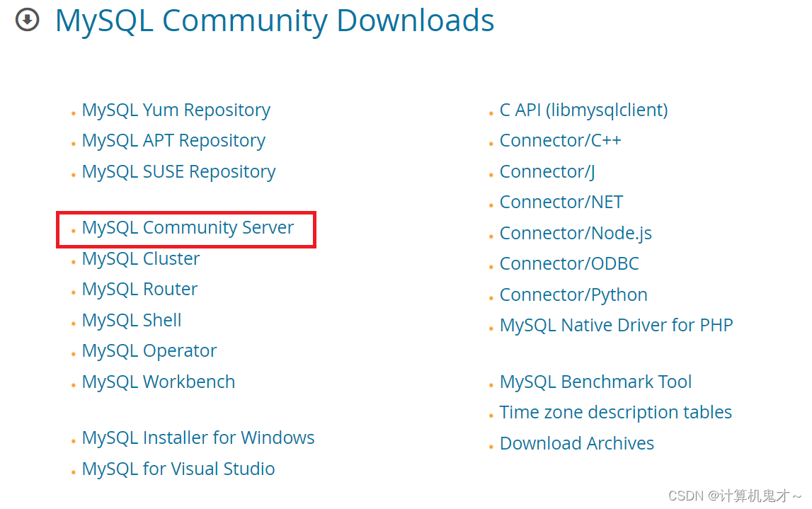Open C API (libmysqlclient) link

(x=583, y=110)
